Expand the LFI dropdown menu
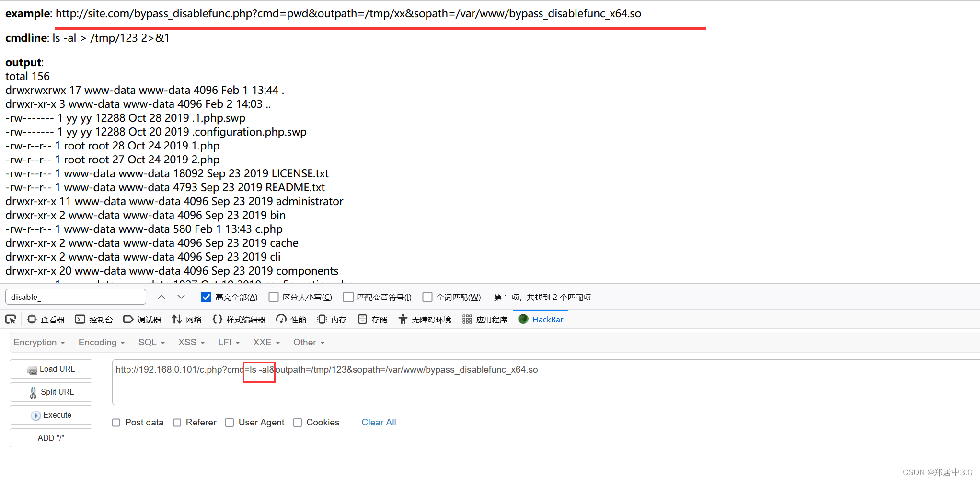 coord(229,343)
